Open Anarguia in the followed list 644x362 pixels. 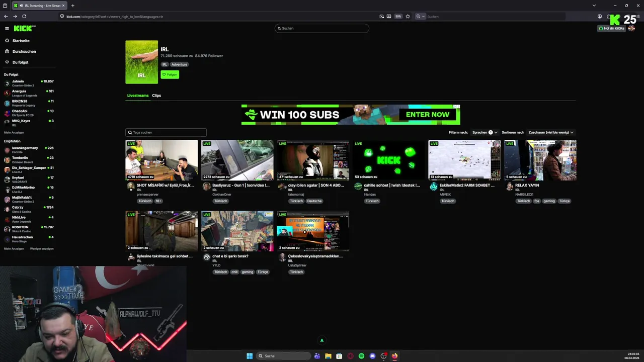click(29, 93)
